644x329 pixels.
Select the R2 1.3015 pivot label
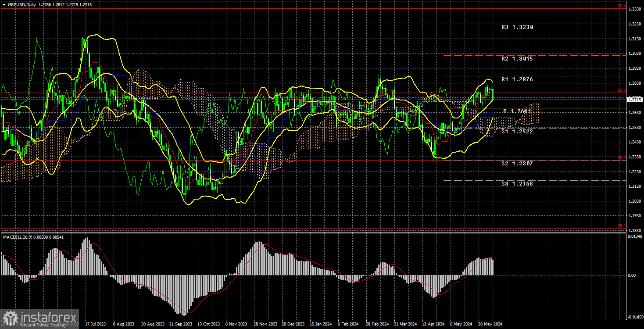[x=517, y=59]
